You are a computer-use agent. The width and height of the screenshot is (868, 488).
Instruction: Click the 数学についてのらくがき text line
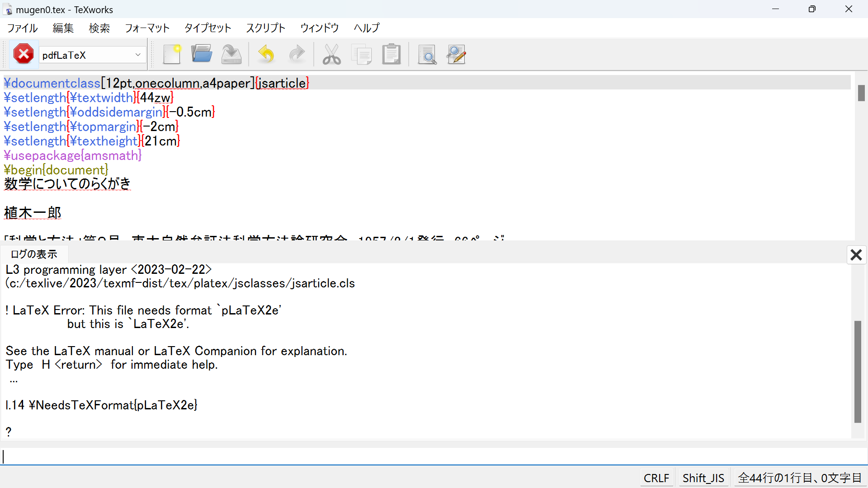(68, 184)
